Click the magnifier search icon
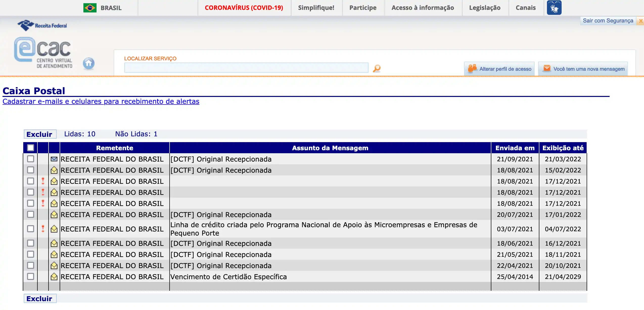This screenshot has width=644, height=310. coord(377,68)
